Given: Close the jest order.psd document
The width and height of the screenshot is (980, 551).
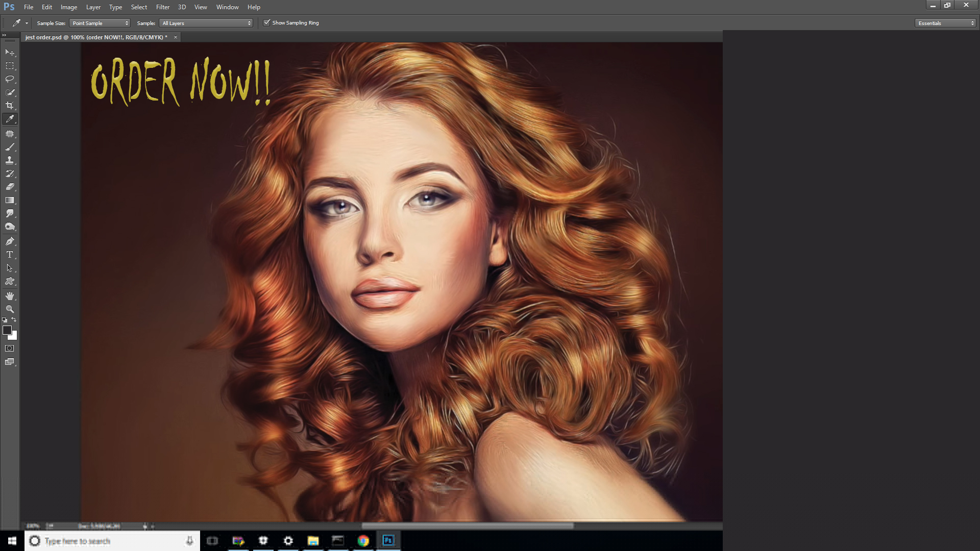Looking at the screenshot, I should click(x=175, y=37).
